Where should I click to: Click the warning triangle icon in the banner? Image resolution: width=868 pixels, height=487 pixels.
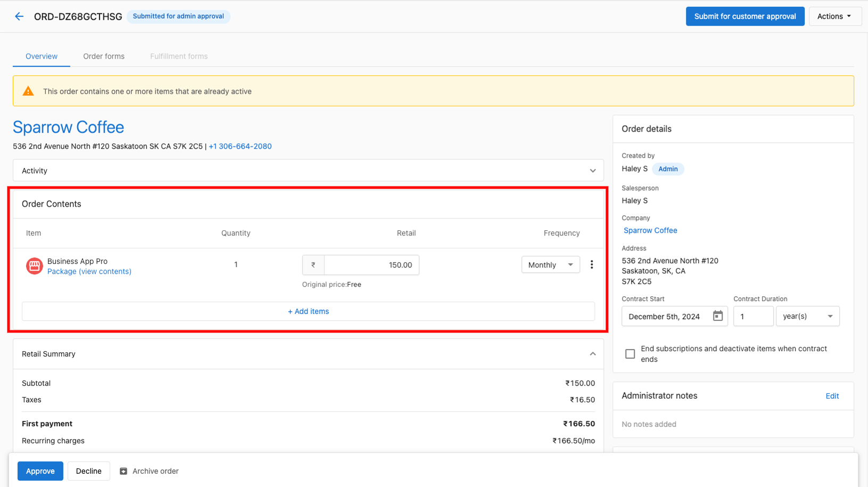coord(28,91)
